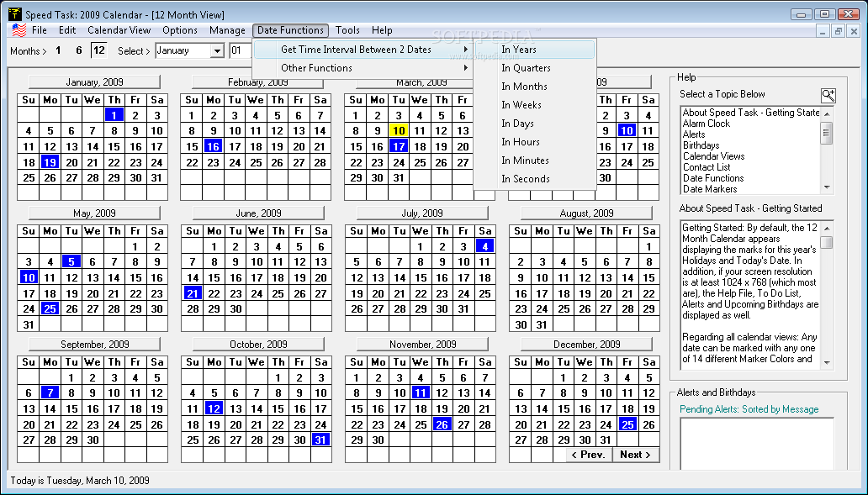Click the day field showing 01

coord(241,51)
